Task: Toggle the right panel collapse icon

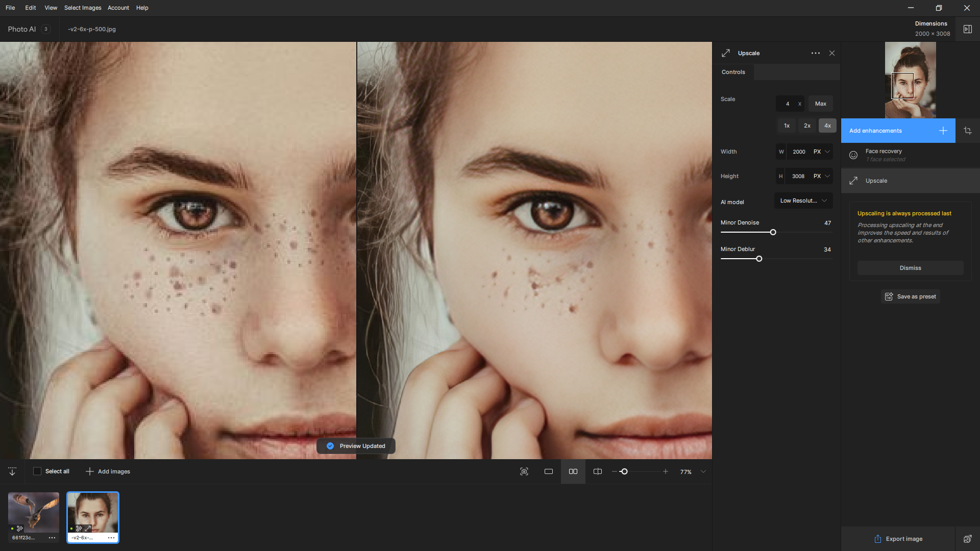Action: click(967, 29)
